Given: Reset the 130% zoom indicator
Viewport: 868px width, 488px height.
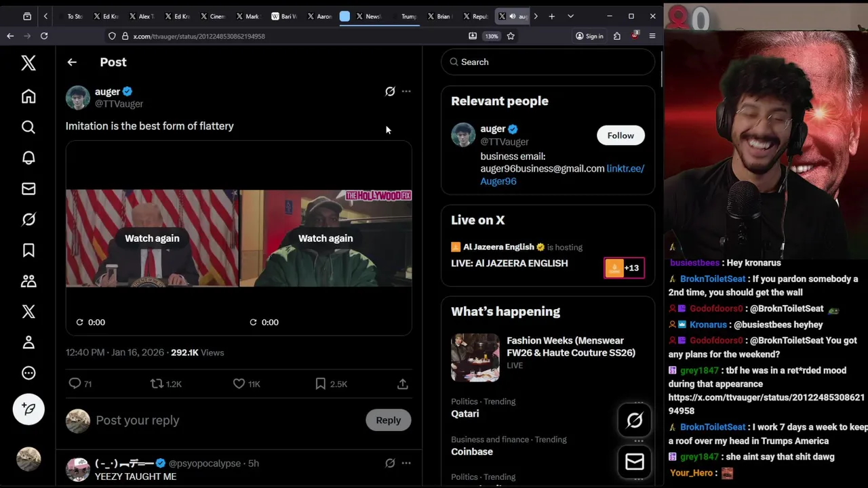Looking at the screenshot, I should pyautogui.click(x=492, y=36).
